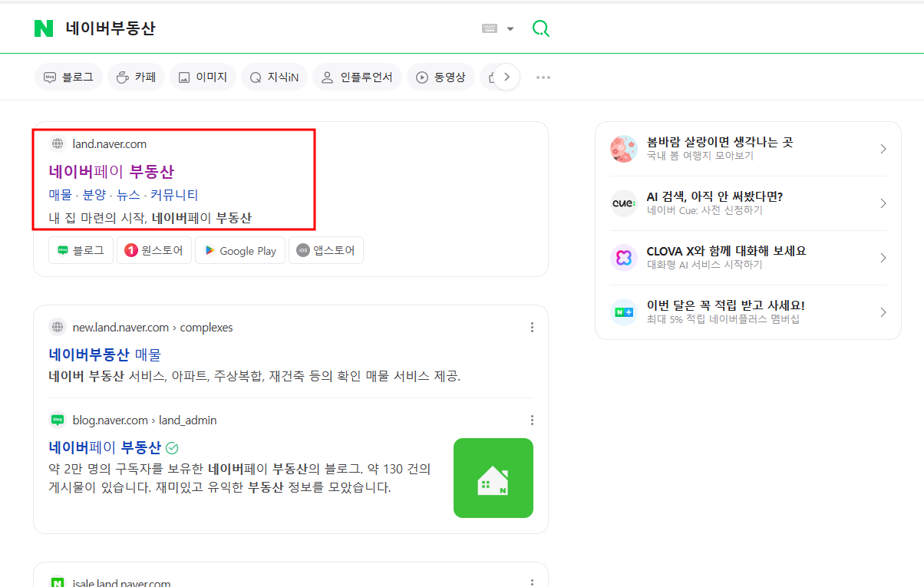Open AI 검색, 아직 안 써봤다면?
Screen dimensions: 924x587
pyautogui.click(x=714, y=196)
